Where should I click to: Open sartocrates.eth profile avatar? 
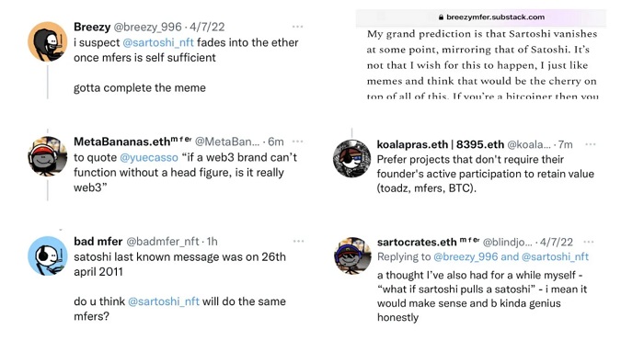tap(352, 255)
